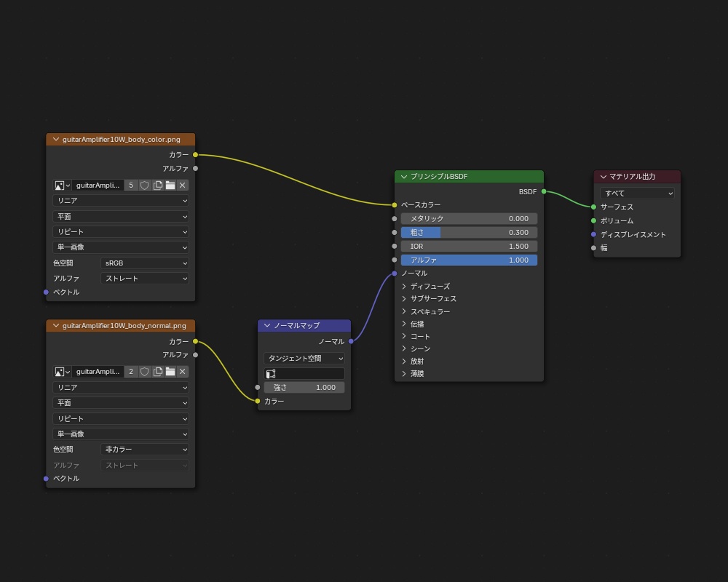Click user count 5 in body_color node
This screenshot has width=728, height=582.
131,186
